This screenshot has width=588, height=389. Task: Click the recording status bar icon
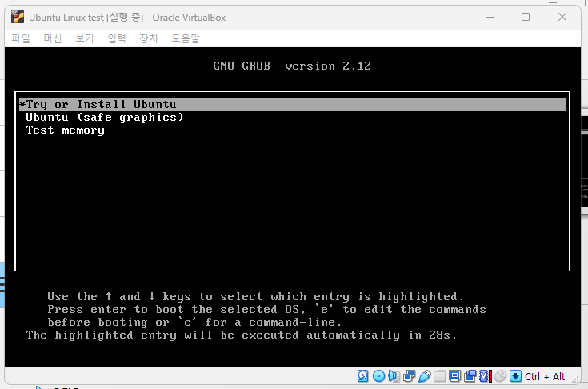[x=470, y=376]
